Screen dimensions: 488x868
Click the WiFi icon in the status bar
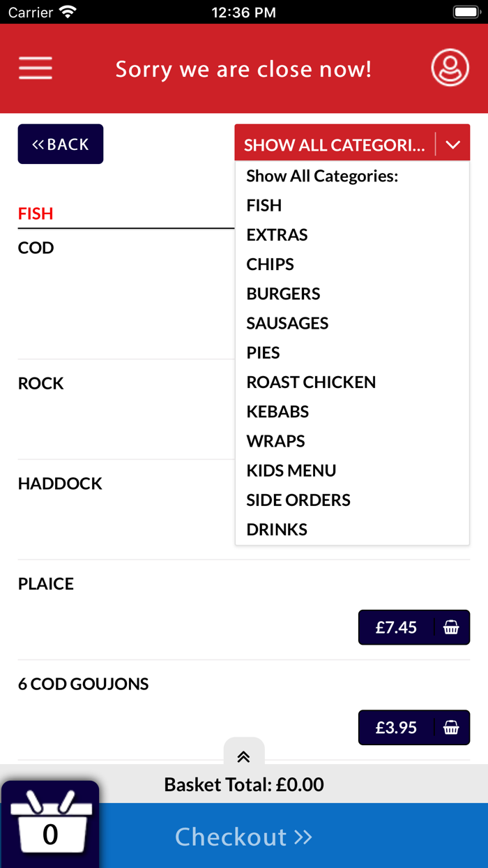(x=67, y=11)
